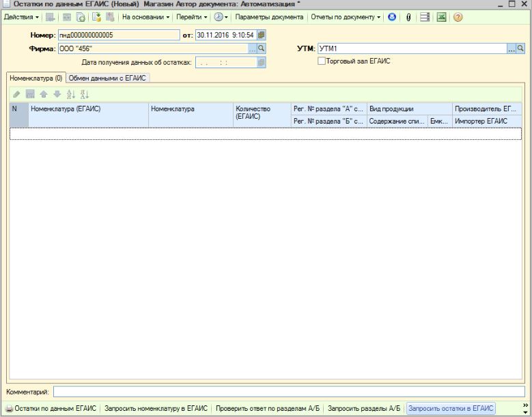Screen dimensions: 532x417
Task: Click magnifier icon next to УТМ field
Action: coord(520,48)
